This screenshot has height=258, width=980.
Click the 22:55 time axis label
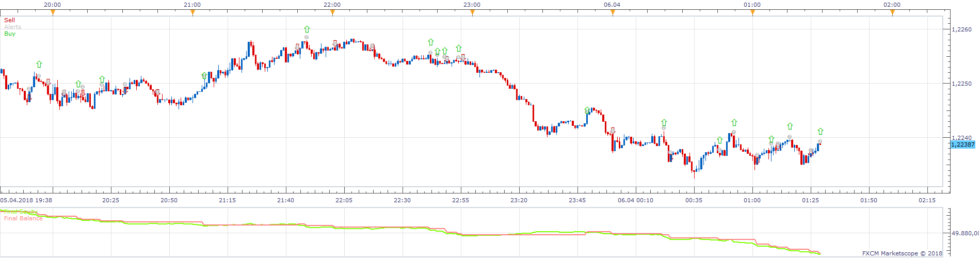460,200
